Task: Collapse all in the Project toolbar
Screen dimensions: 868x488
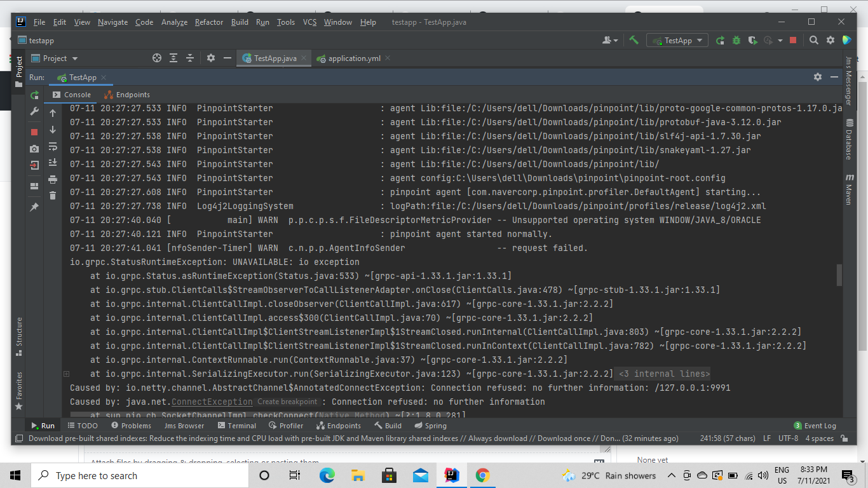Action: (x=189, y=58)
